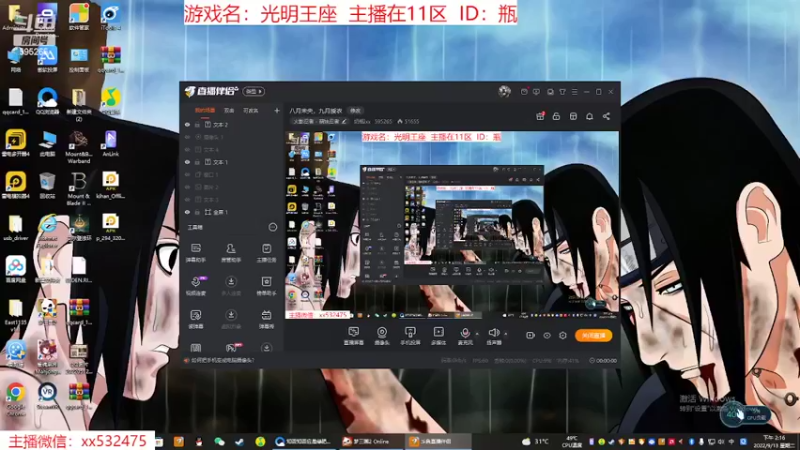Screen dimensions: 800x450
Task: Click the stream preview canvas
Action: click(452, 225)
